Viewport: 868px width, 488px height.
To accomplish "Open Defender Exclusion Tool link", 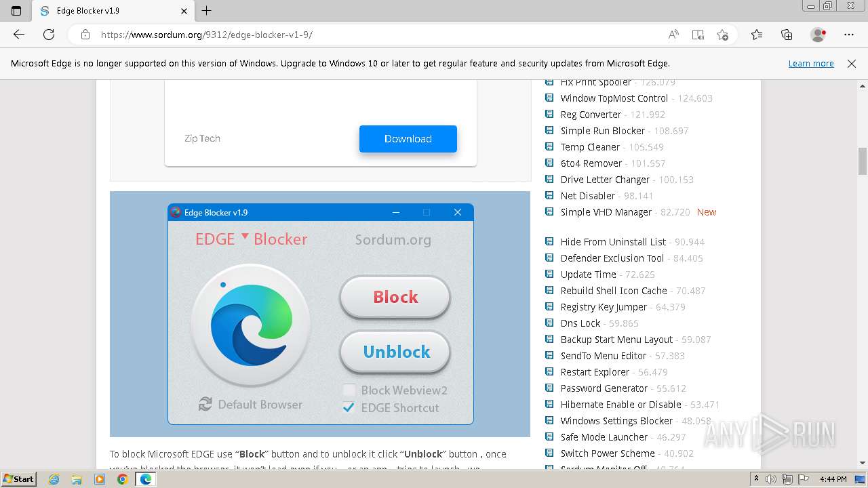I will coord(612,258).
